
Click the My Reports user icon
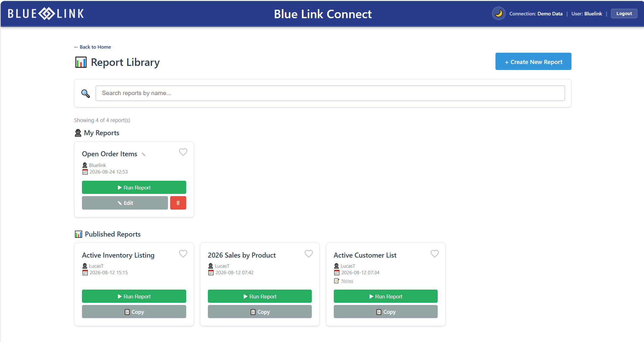coord(78,133)
